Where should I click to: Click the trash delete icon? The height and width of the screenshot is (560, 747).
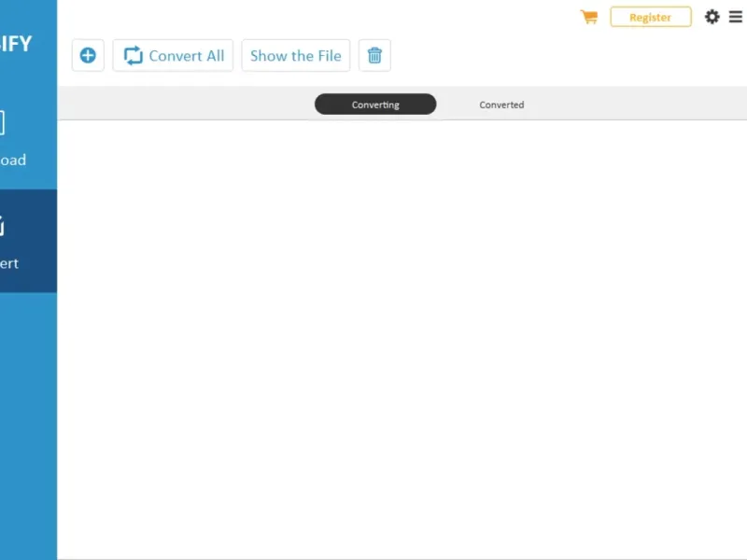tap(374, 55)
